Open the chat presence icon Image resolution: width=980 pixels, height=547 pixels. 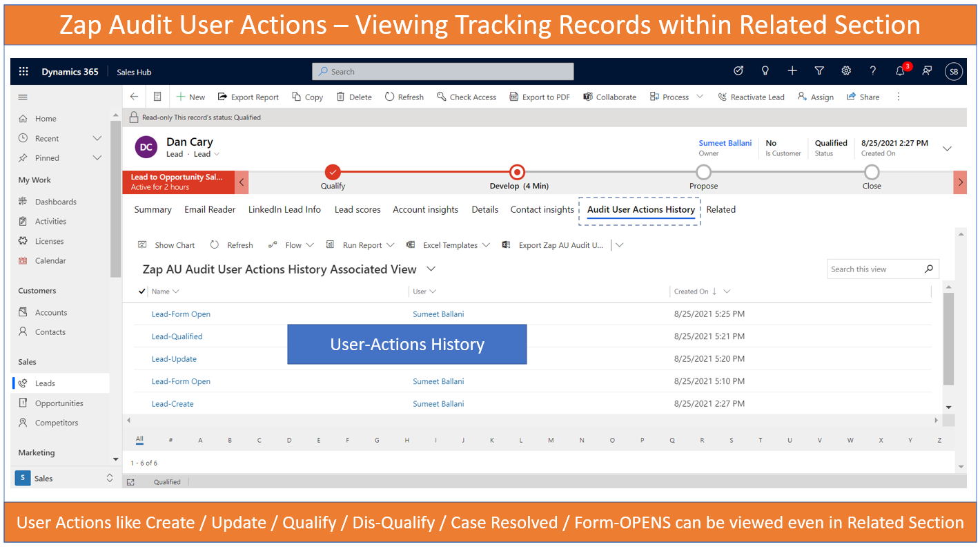927,70
